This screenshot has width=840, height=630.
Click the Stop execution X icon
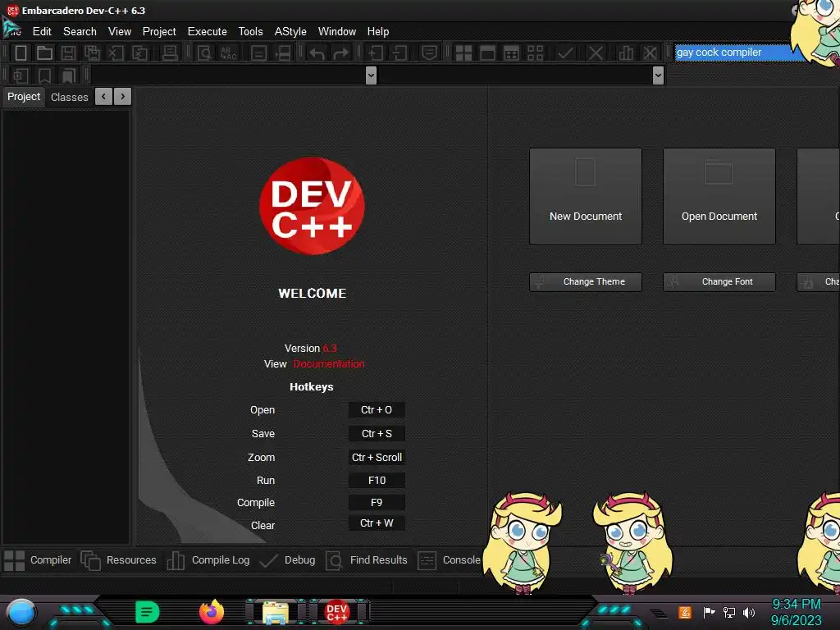[x=596, y=52]
